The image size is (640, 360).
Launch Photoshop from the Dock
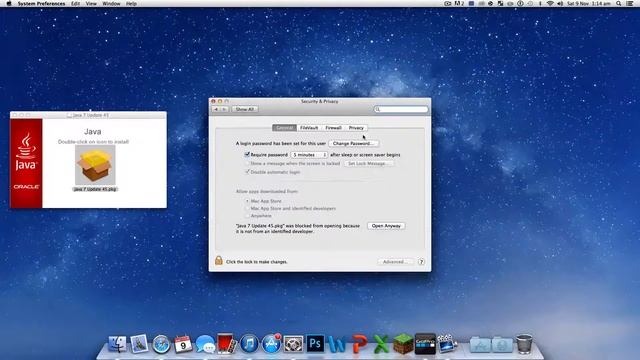(x=315, y=344)
